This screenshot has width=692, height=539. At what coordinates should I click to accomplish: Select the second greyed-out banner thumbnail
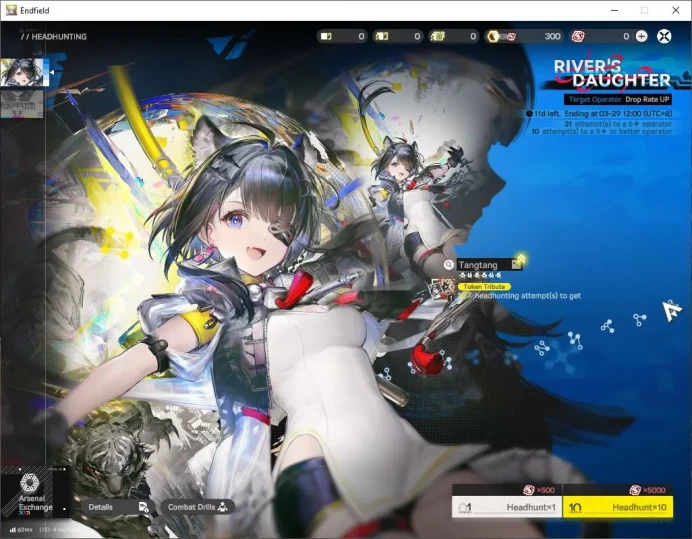pyautogui.click(x=22, y=105)
